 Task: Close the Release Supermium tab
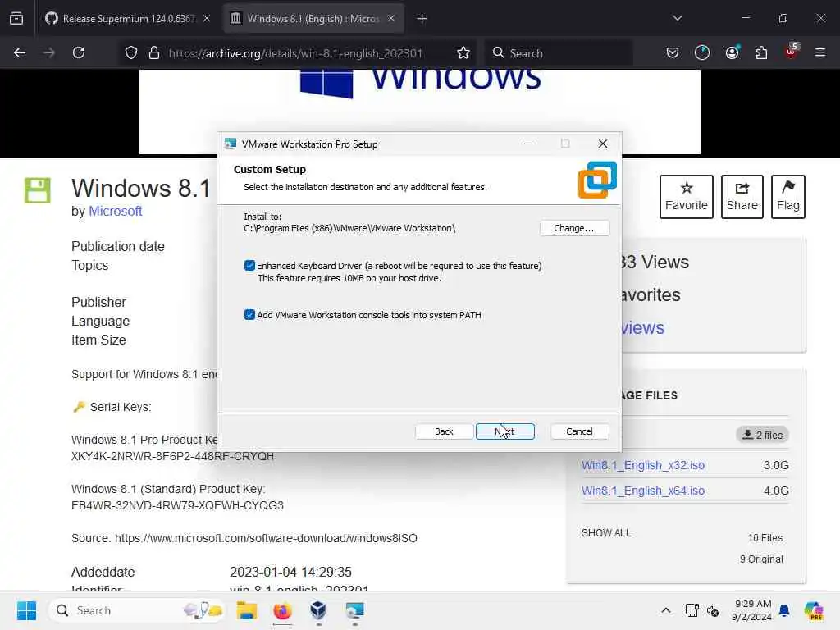point(206,19)
